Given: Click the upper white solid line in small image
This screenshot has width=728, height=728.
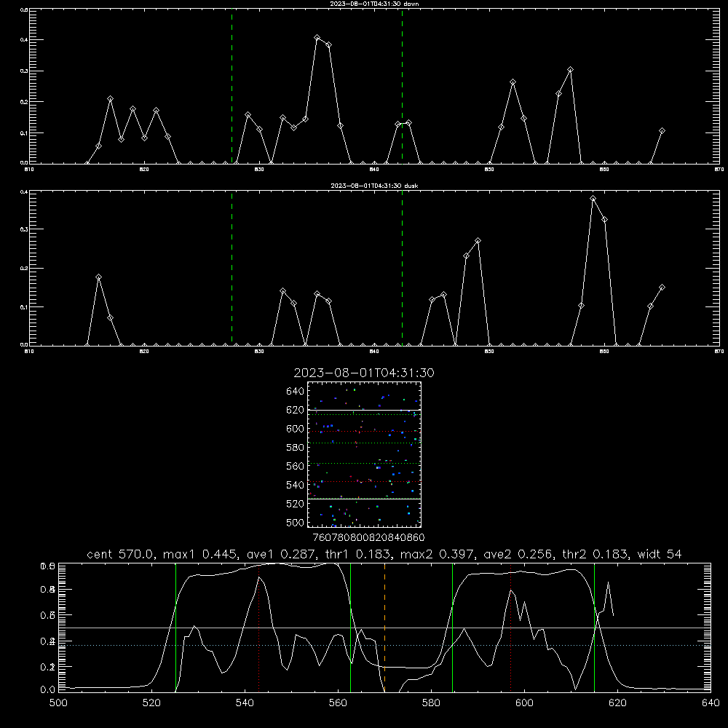Looking at the screenshot, I should click(x=364, y=410).
